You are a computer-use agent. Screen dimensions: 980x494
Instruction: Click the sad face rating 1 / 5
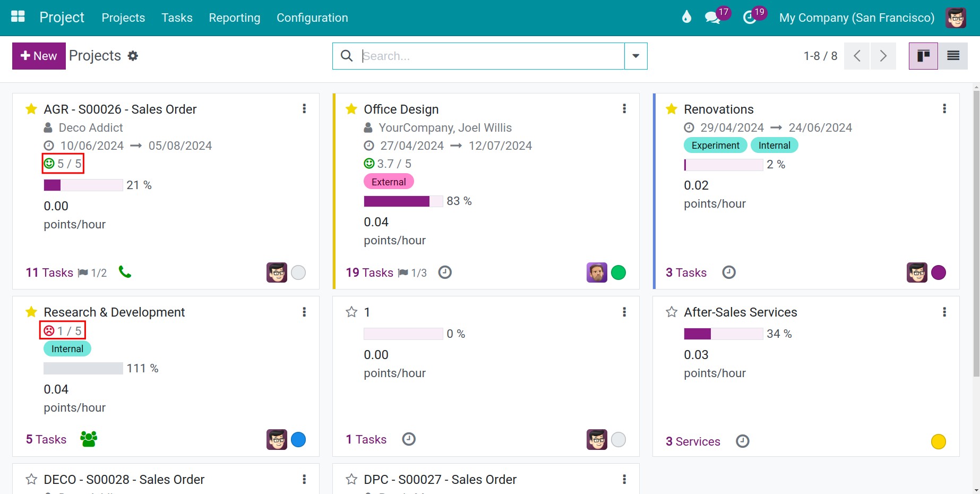pyautogui.click(x=63, y=331)
